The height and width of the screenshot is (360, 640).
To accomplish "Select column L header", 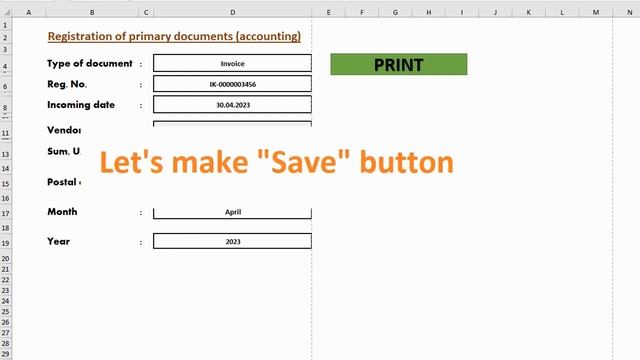I will click(562, 12).
